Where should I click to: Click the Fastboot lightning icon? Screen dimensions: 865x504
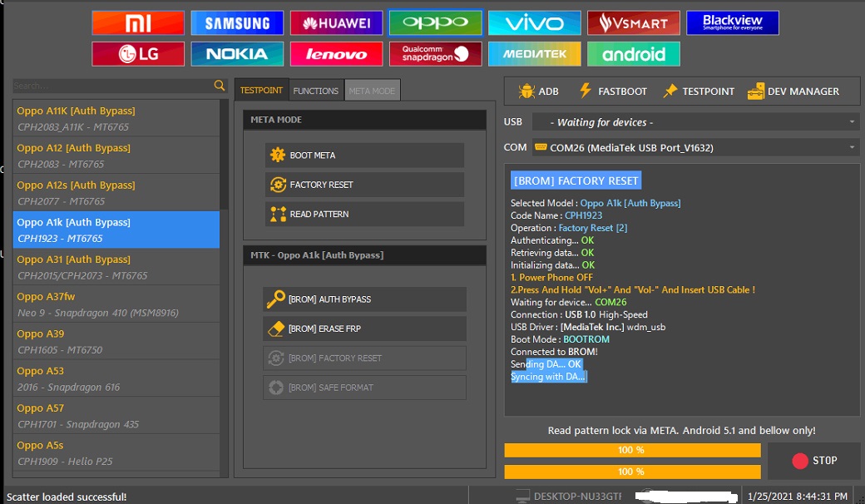[x=586, y=91]
